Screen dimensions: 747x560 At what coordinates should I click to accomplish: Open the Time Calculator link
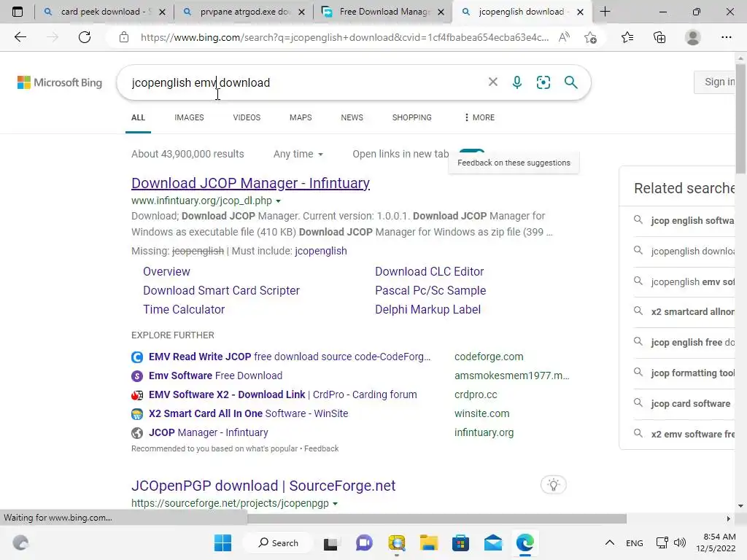184,309
